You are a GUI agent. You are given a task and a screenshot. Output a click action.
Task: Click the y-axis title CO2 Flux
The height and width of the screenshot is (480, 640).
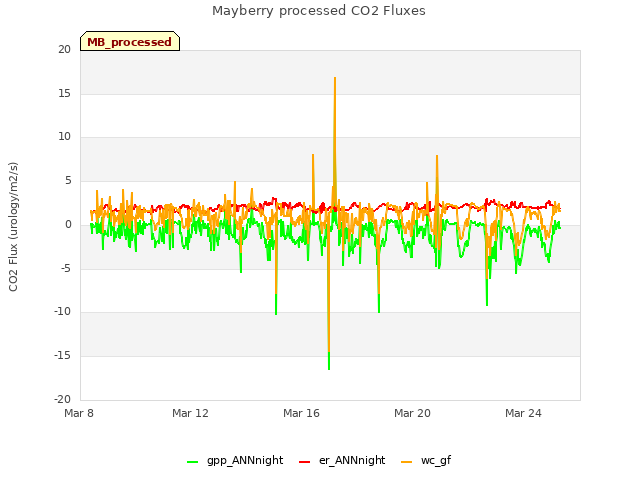13,227
